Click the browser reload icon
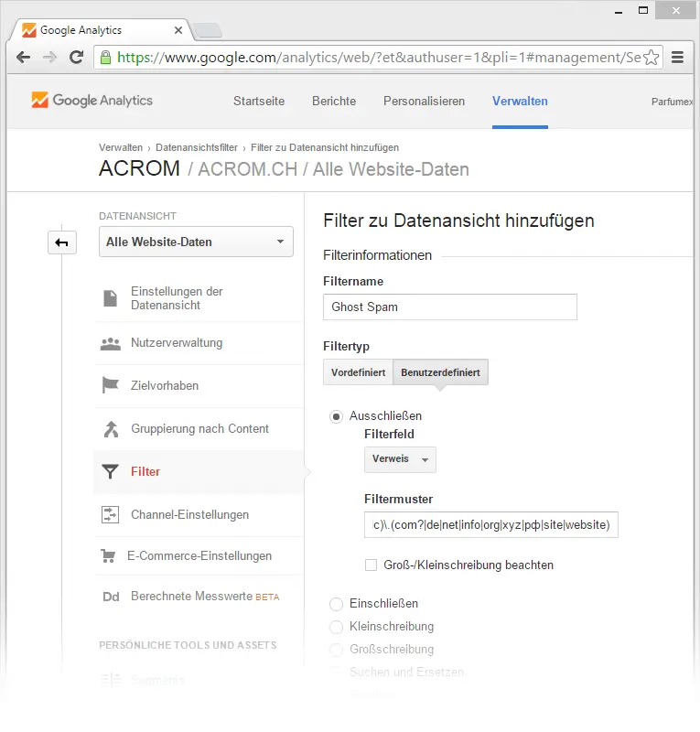This screenshot has height=732, width=700. click(x=77, y=57)
